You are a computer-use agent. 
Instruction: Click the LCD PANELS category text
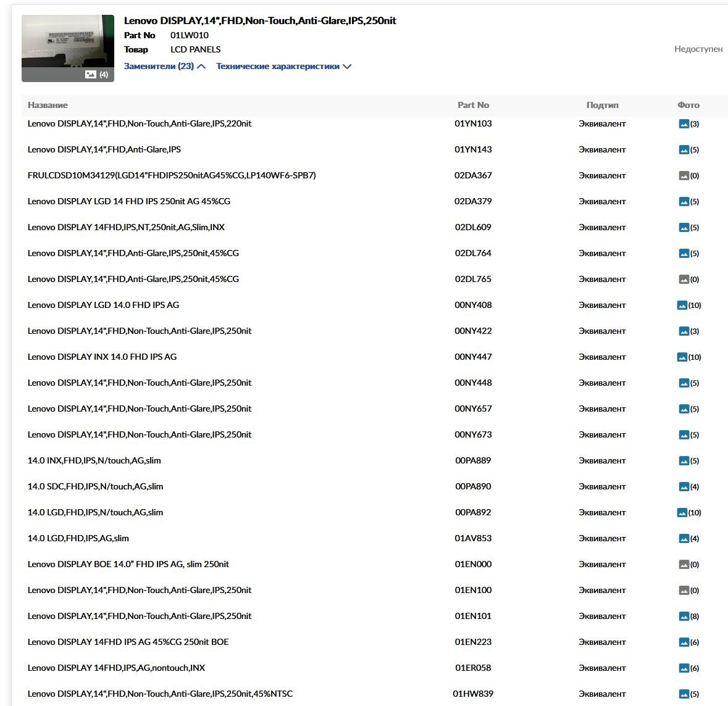click(x=196, y=49)
